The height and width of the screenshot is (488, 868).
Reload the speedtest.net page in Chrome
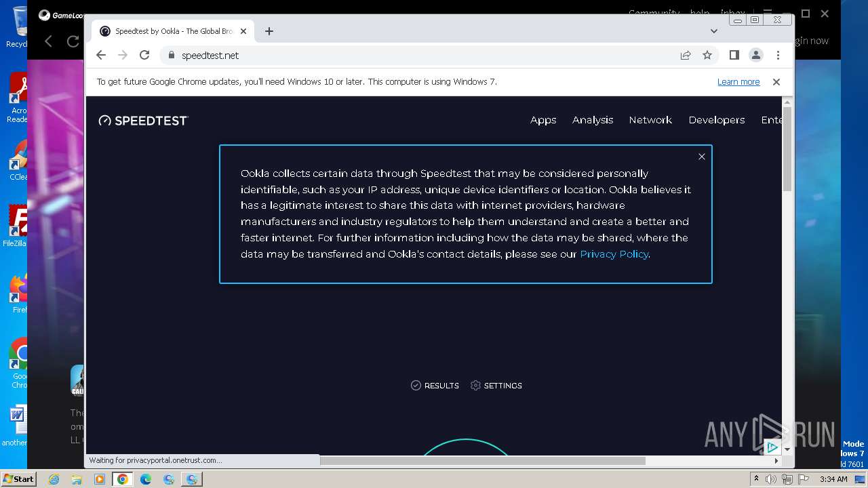coord(144,55)
